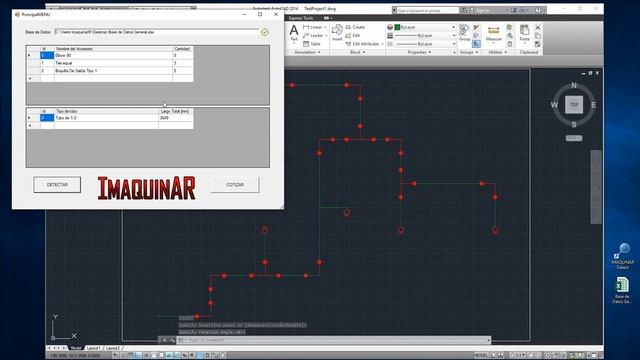The width and height of the screenshot is (640, 360).
Task: Select 'Boquilla De Salida Tipo 1' cell
Action: [113, 71]
